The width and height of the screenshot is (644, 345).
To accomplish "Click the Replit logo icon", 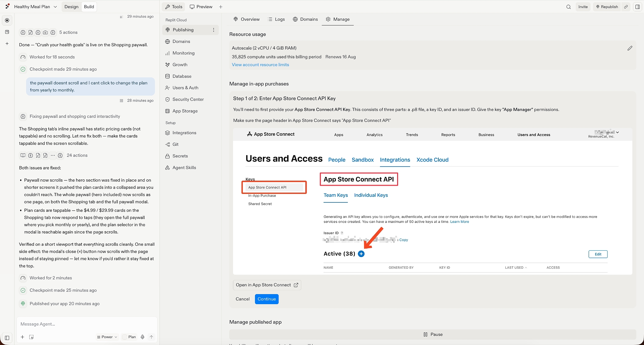I will point(8,7).
